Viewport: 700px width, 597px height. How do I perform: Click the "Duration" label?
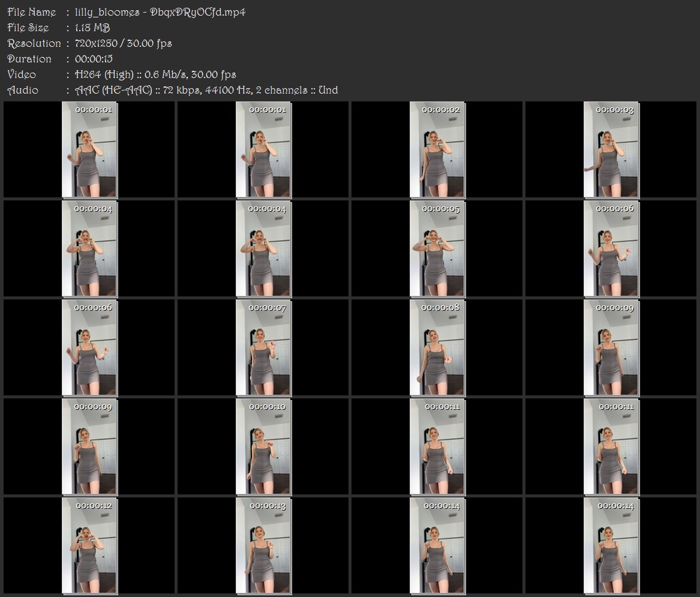(x=29, y=59)
